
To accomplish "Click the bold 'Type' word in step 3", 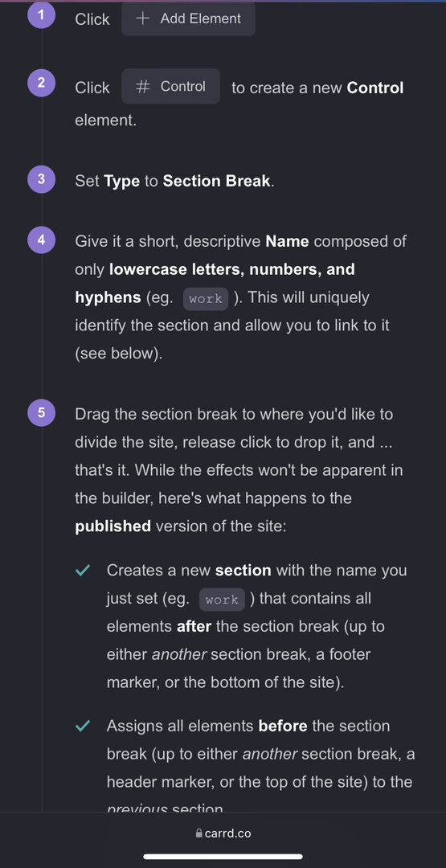I will click(x=121, y=182).
